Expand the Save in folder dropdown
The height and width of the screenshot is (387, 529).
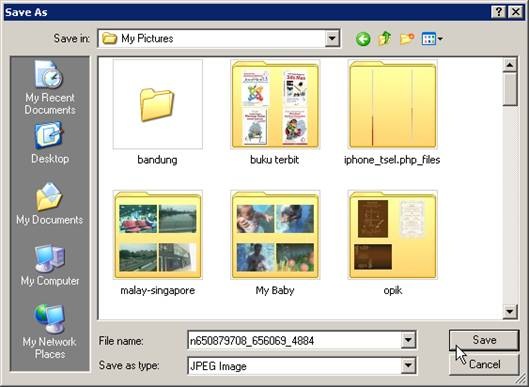point(332,39)
